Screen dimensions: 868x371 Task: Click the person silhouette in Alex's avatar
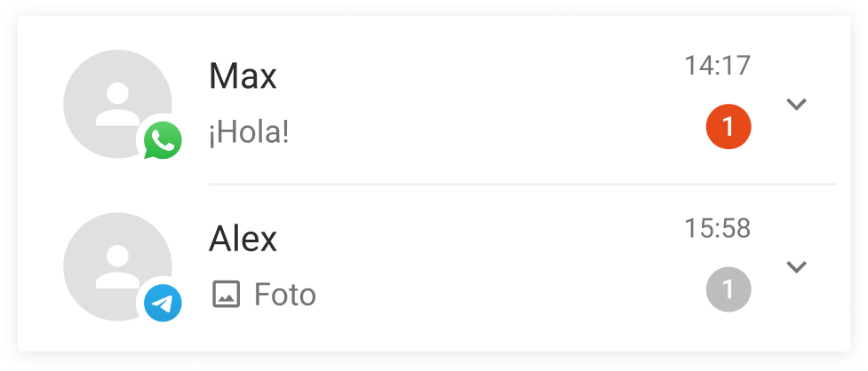click(117, 266)
